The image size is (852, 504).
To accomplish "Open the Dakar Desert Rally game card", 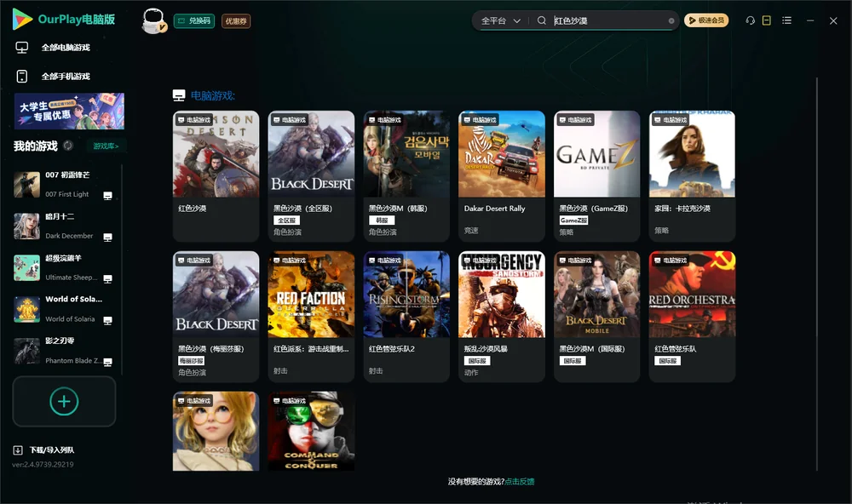I will tap(502, 176).
